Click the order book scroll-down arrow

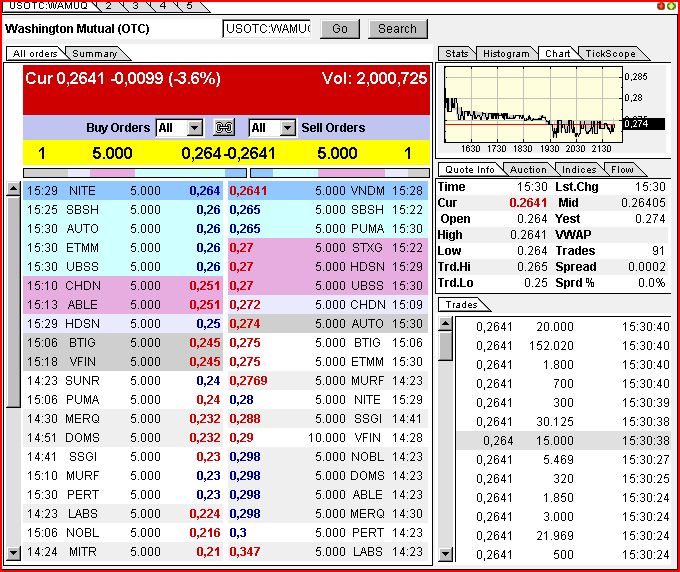point(13,553)
